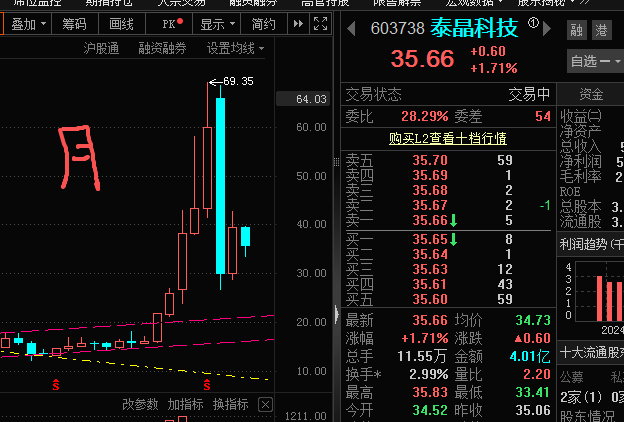
Task: Click the large cyan monthly candlestick
Action: (220, 186)
